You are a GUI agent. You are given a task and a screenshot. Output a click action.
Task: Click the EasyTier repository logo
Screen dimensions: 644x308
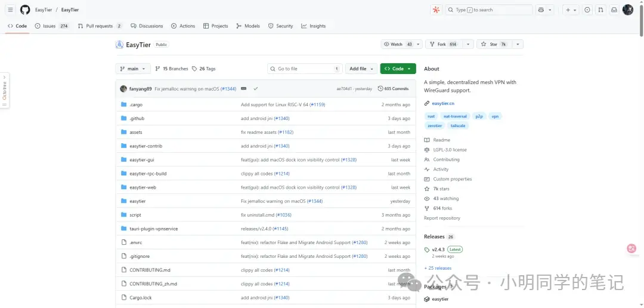[x=119, y=45]
